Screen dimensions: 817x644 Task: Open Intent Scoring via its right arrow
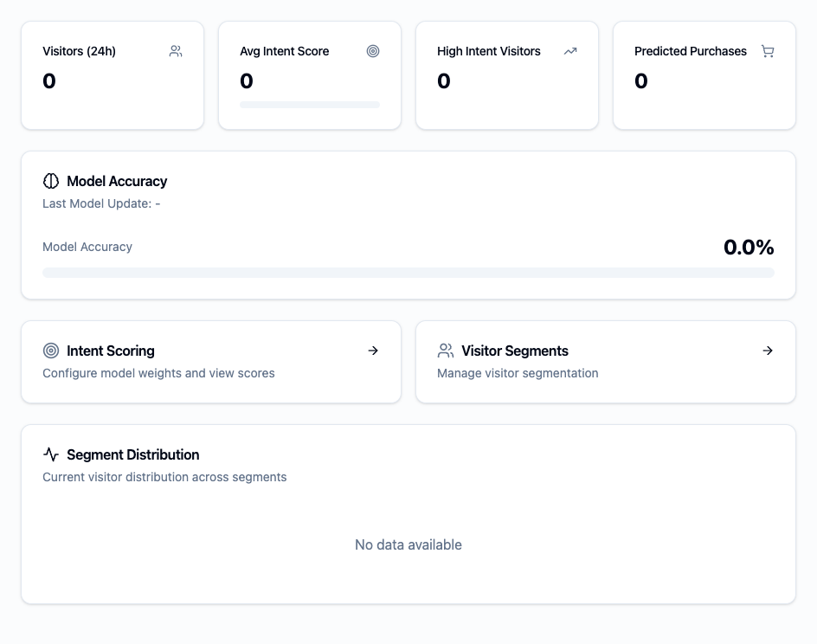click(373, 351)
